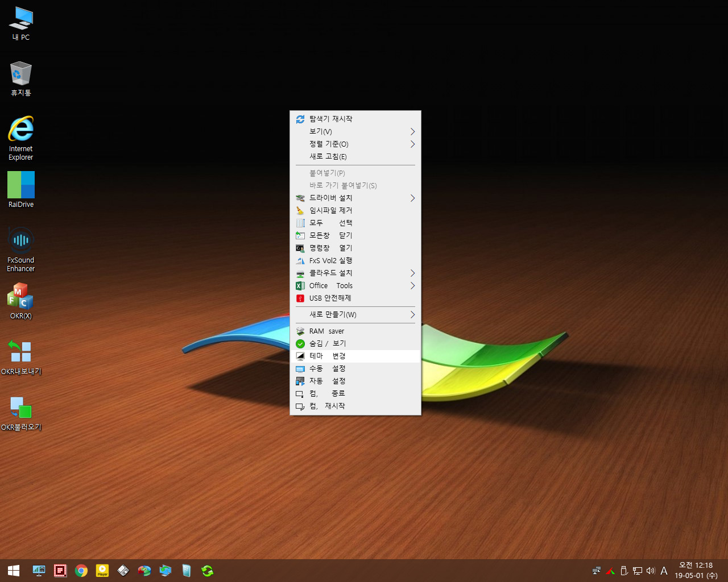
Task: Launch Chrome from the taskbar
Action: (x=81, y=571)
